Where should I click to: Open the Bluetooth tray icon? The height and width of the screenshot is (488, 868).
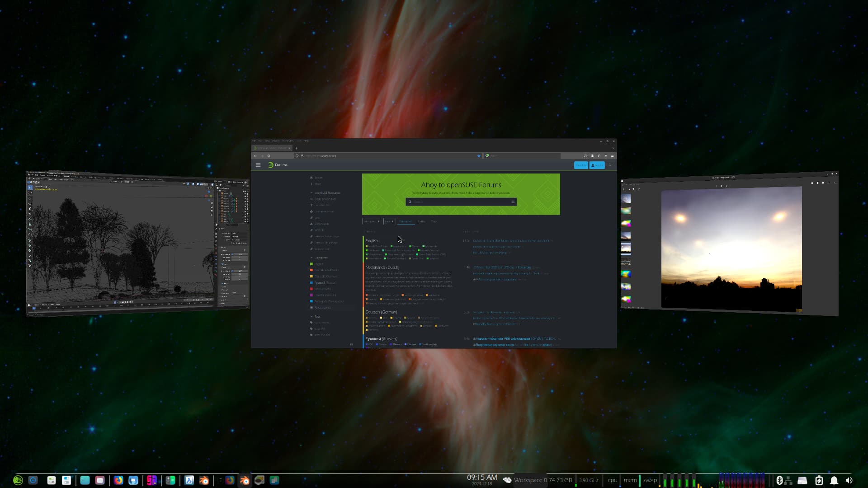tap(779, 480)
